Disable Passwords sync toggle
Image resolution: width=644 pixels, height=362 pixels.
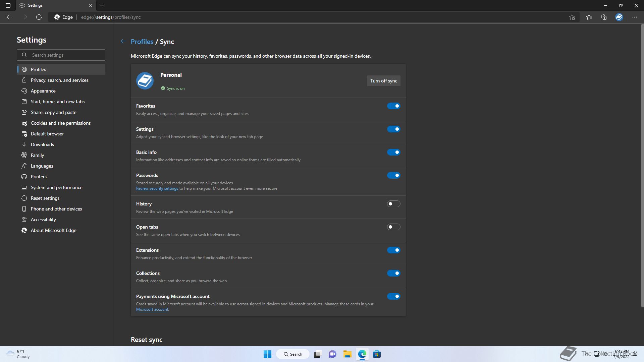pyautogui.click(x=394, y=175)
